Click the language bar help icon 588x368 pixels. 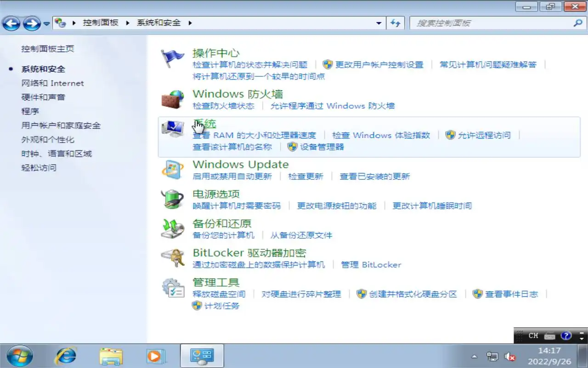566,336
